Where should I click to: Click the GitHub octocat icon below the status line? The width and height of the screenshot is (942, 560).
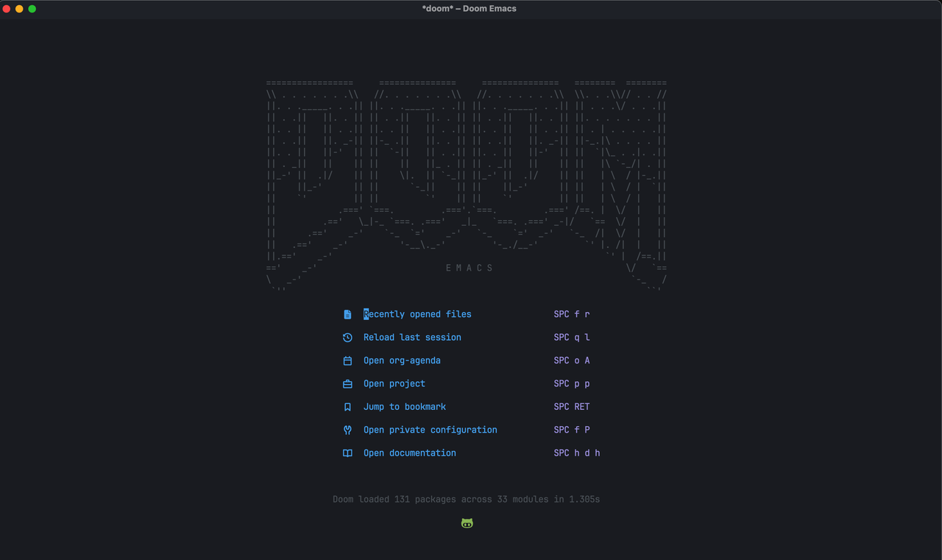(467, 522)
